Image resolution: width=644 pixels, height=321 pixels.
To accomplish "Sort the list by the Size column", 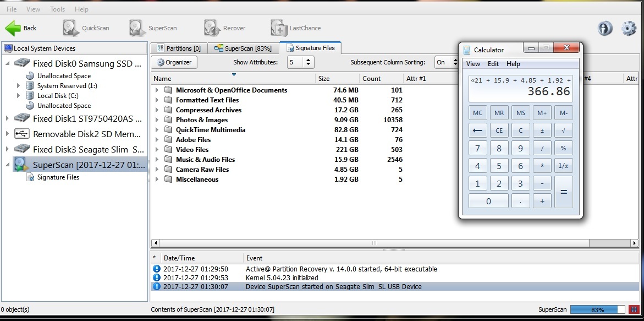I will (x=337, y=79).
